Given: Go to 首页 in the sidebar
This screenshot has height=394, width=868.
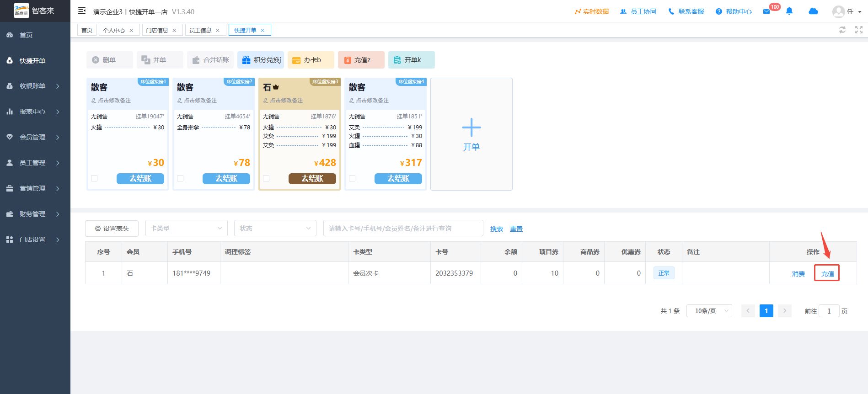Looking at the screenshot, I should (35, 35).
